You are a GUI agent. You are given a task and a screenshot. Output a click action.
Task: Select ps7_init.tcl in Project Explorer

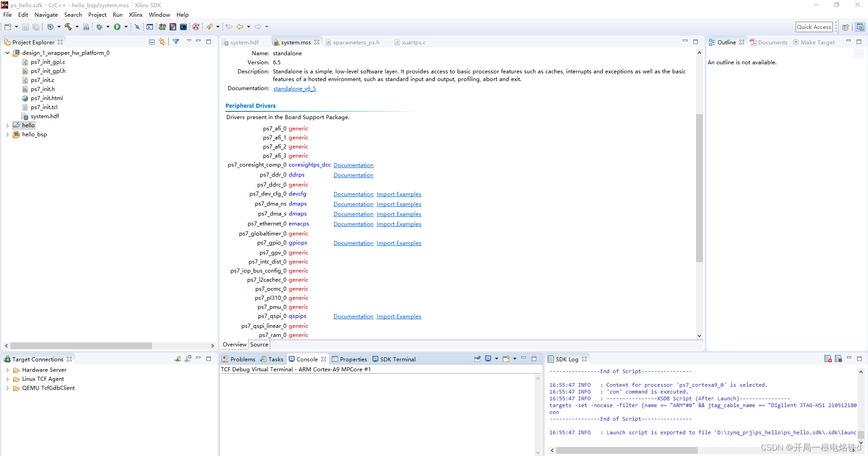point(44,107)
